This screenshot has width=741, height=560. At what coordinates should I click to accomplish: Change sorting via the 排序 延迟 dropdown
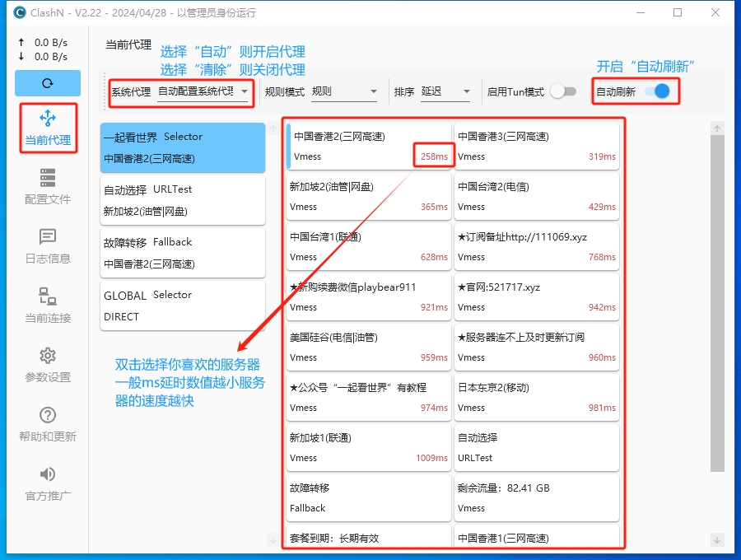tap(442, 93)
